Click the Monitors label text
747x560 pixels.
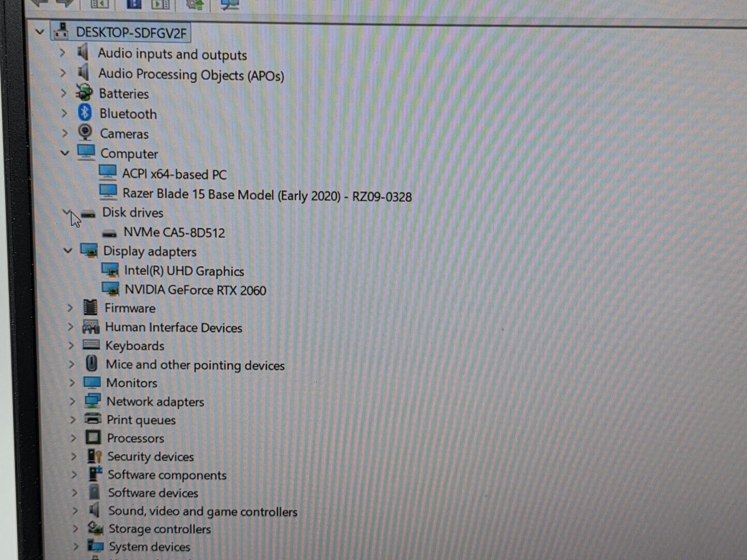point(132,383)
